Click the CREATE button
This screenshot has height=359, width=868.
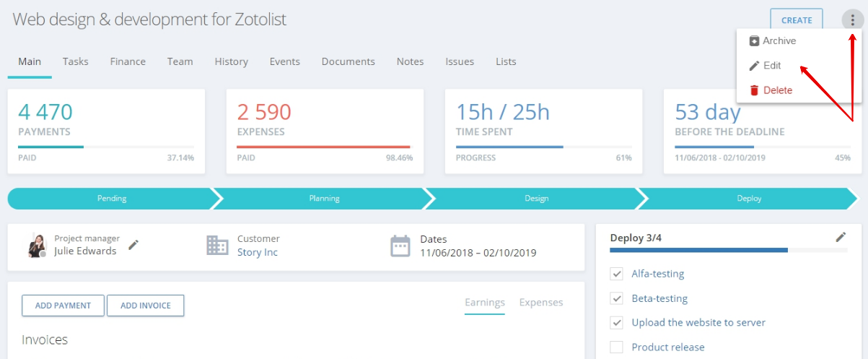click(x=797, y=20)
